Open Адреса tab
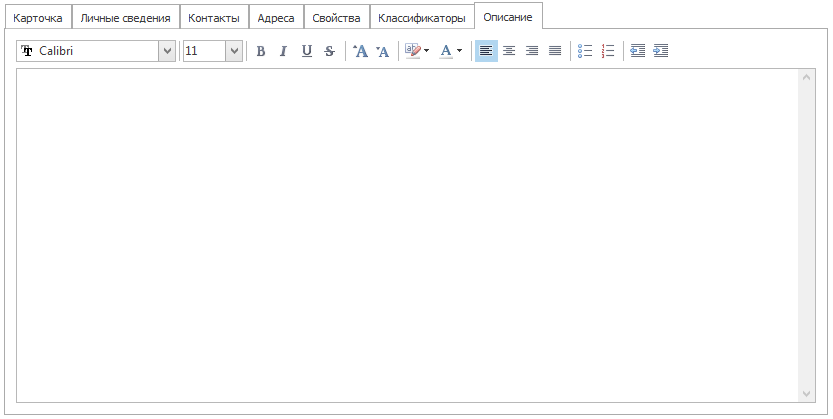This screenshot has height=419, width=833. 276,18
